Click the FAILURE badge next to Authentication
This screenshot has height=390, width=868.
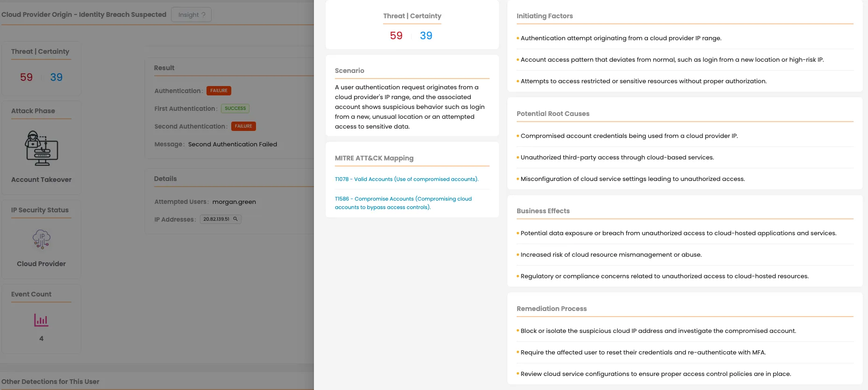pyautogui.click(x=219, y=91)
